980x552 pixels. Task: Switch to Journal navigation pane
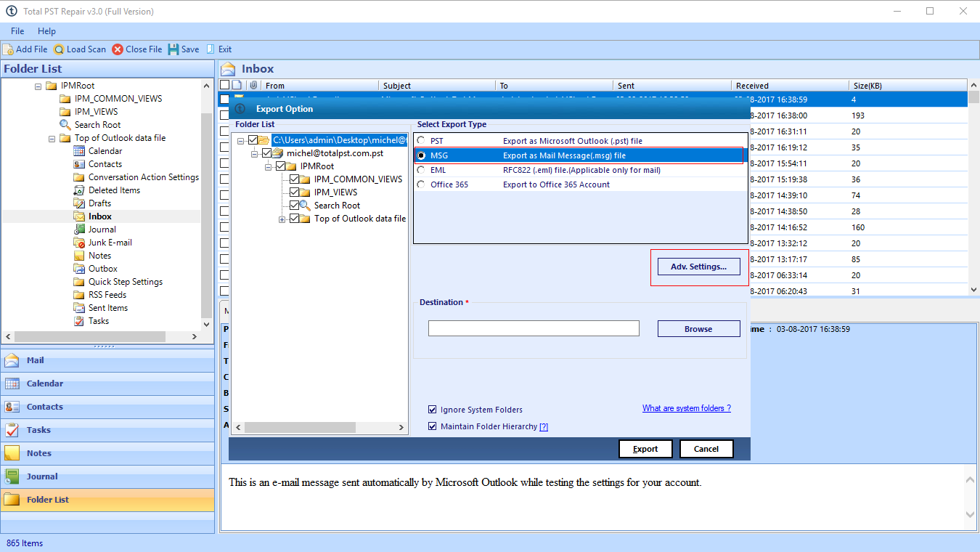(107, 476)
